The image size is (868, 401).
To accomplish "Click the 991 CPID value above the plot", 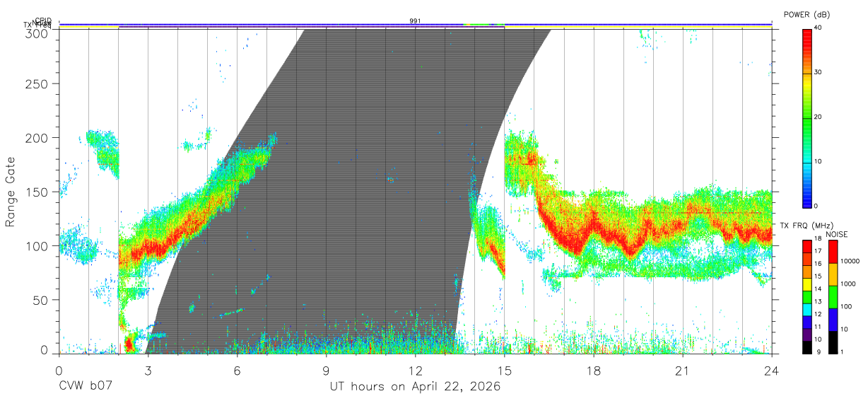I will [415, 21].
